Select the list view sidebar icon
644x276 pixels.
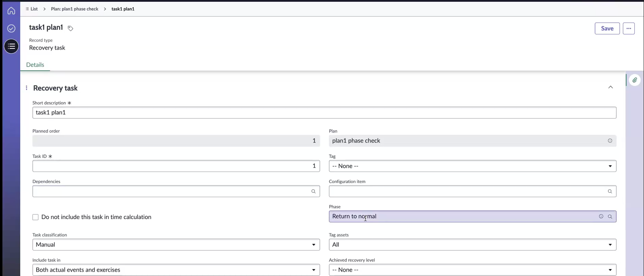coord(11,46)
